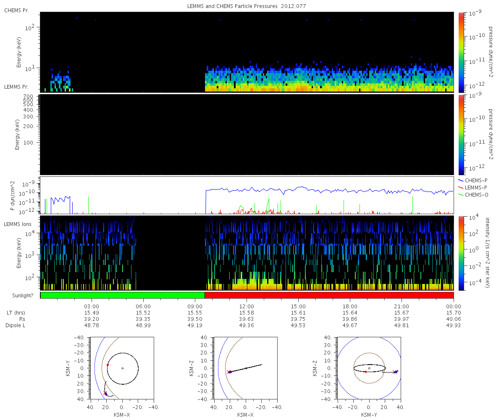
Task: Select the 'Rs' row header
Action: tap(22, 319)
